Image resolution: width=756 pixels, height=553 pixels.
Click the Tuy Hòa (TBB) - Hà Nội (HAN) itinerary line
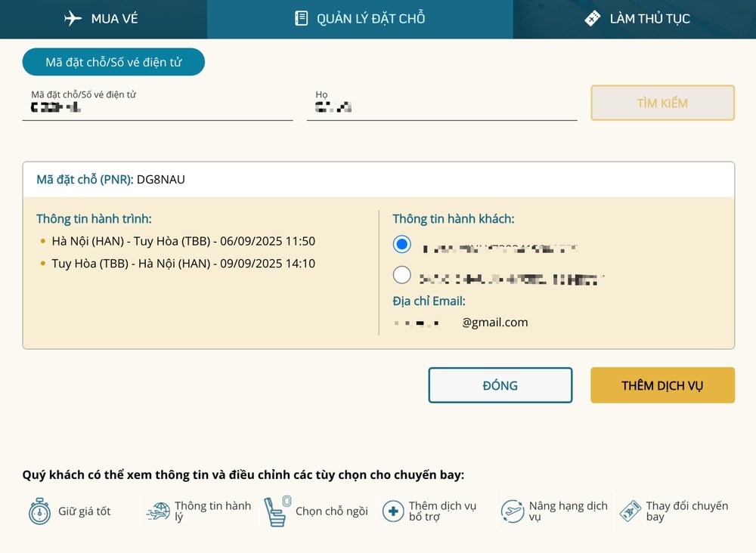(183, 264)
